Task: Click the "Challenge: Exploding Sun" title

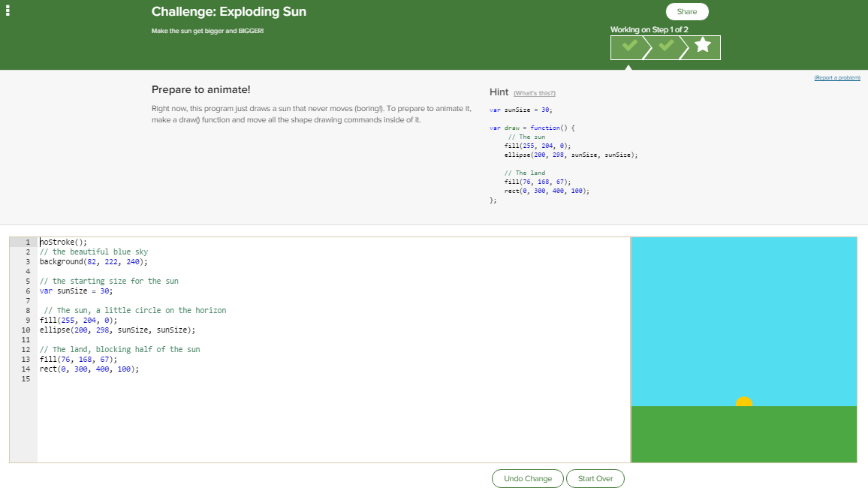Action: click(x=228, y=12)
